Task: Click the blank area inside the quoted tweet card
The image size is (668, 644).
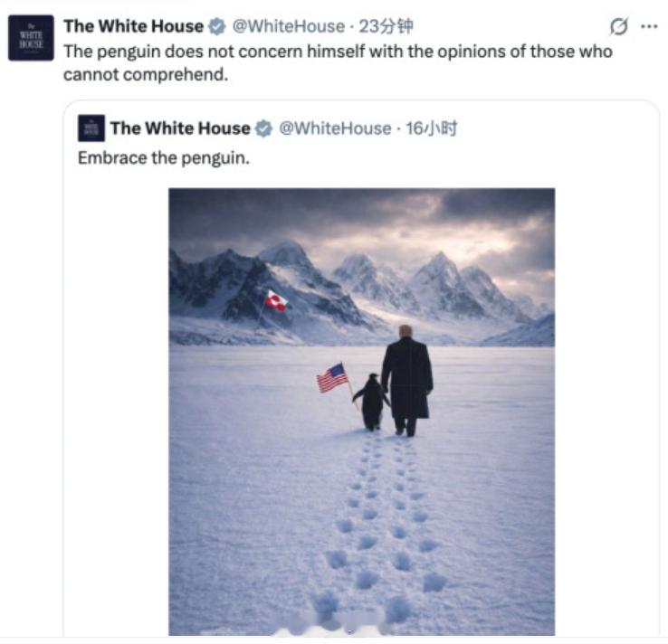Action: pos(605,384)
